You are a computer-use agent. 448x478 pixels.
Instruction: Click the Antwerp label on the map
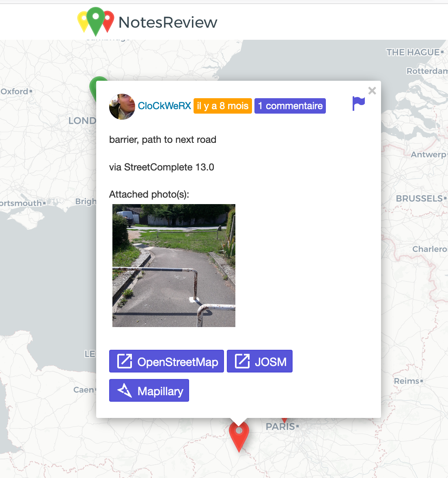click(x=428, y=155)
